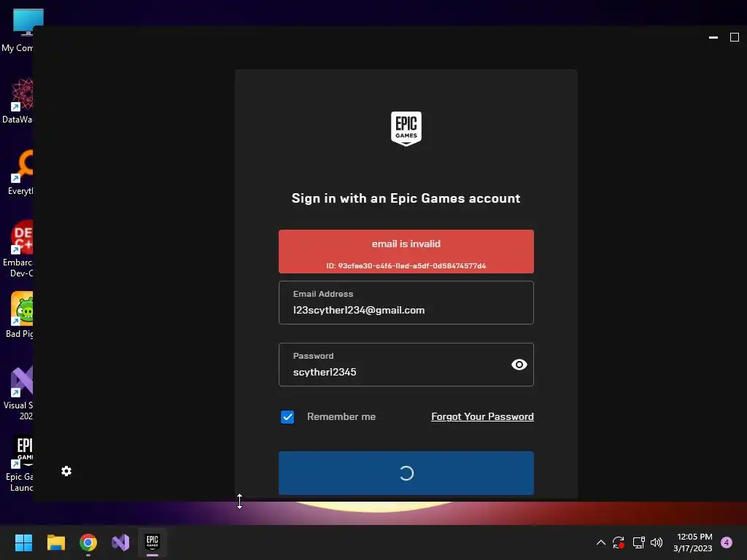Open the Windows Start menu
The width and height of the screenshot is (747, 560).
(23, 542)
